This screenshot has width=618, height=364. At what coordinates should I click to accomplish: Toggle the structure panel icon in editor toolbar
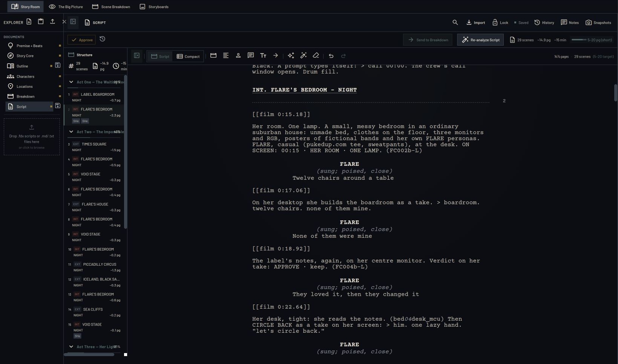point(137,56)
